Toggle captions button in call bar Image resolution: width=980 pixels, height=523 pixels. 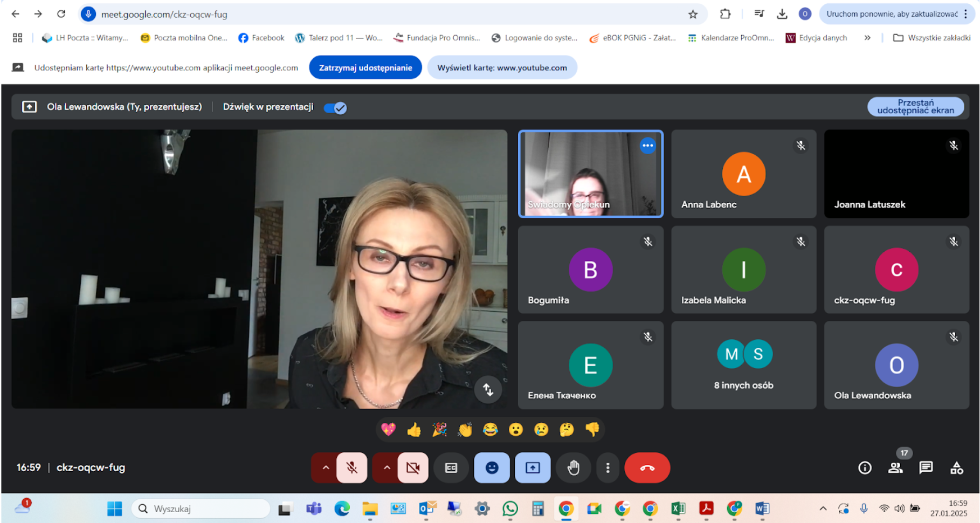click(x=451, y=467)
